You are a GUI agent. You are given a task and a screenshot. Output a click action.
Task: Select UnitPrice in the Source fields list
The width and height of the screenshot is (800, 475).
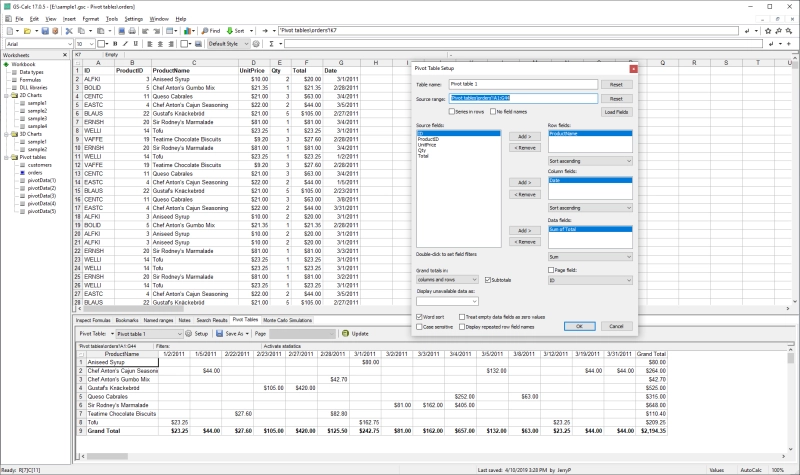(427, 145)
